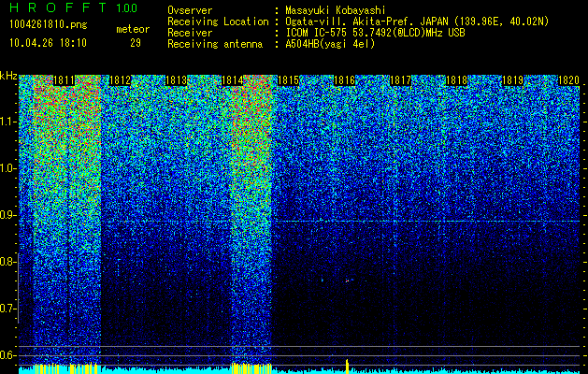Click the 1818 time marker
The width and height of the screenshot is (588, 374).
(x=457, y=80)
